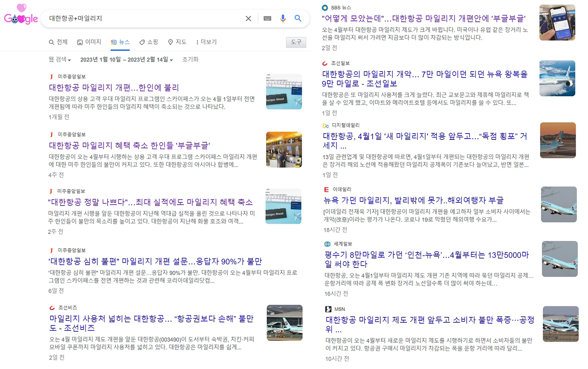This screenshot has width=588, height=369.
Task: Click in the search input field
Action: pyautogui.click(x=145, y=19)
